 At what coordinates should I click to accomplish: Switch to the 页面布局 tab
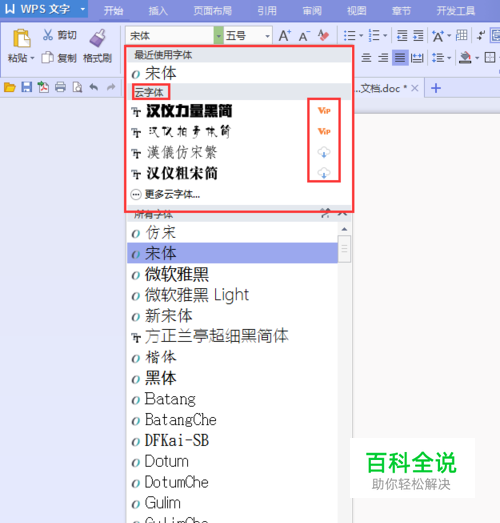pos(212,11)
